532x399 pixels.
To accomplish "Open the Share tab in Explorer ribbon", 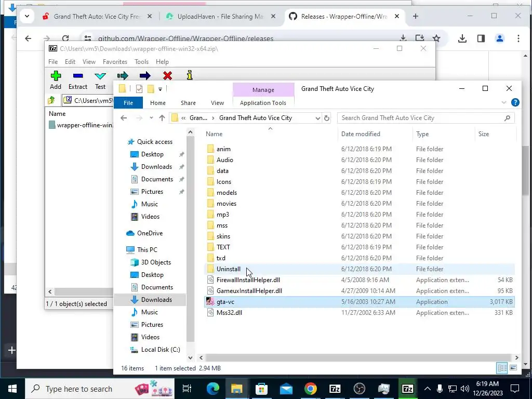I will click(x=188, y=103).
